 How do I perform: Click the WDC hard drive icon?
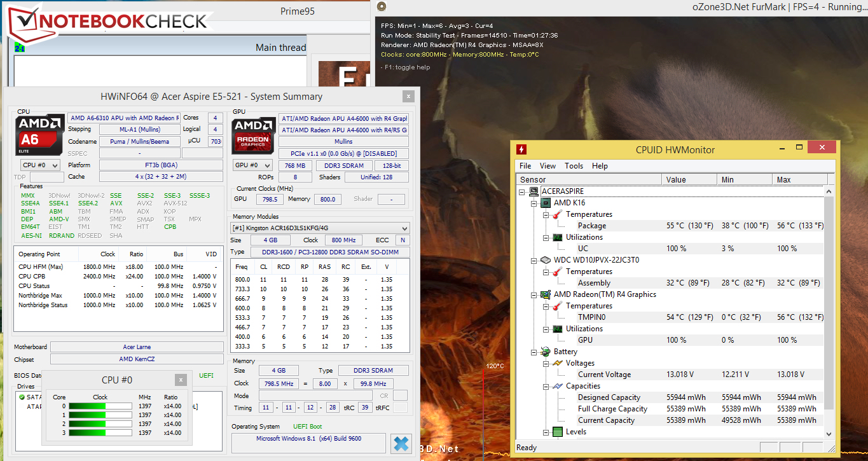[x=545, y=260]
